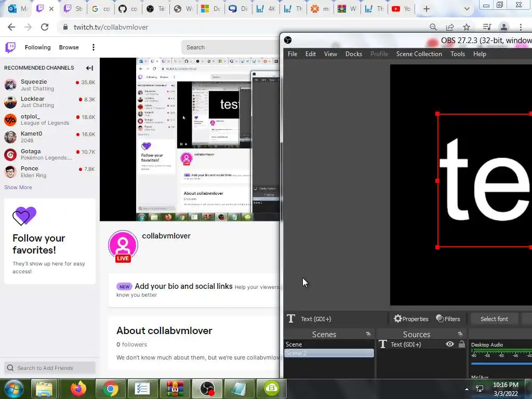
Task: Switch to the Outlook browser tab
Action: (18, 9)
